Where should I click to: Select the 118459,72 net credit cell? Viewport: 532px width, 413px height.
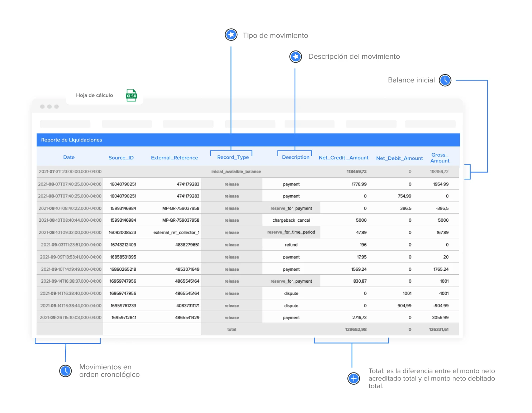click(x=357, y=172)
